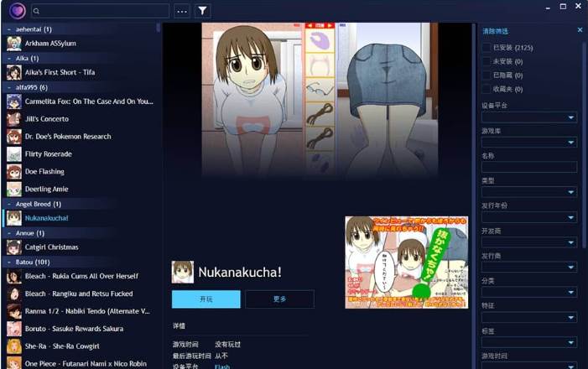
Task: Click the 更多 more button
Action: tap(280, 299)
